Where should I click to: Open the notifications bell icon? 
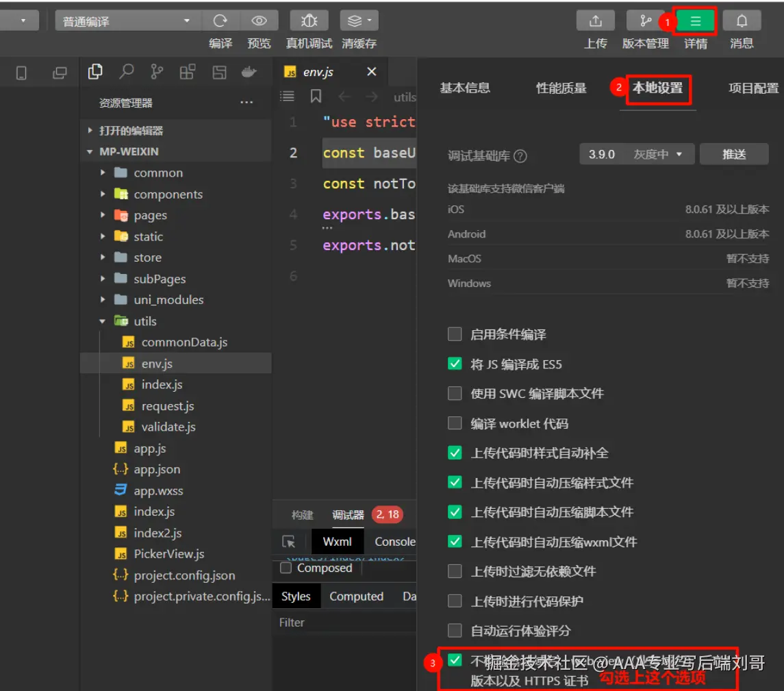click(x=742, y=21)
